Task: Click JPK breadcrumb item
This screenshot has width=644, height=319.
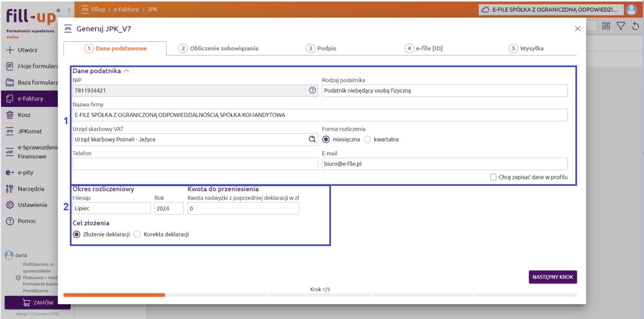Action: pyautogui.click(x=153, y=9)
